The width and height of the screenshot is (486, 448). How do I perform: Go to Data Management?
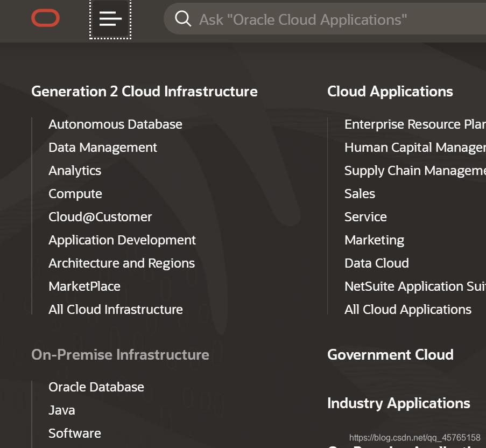103,148
